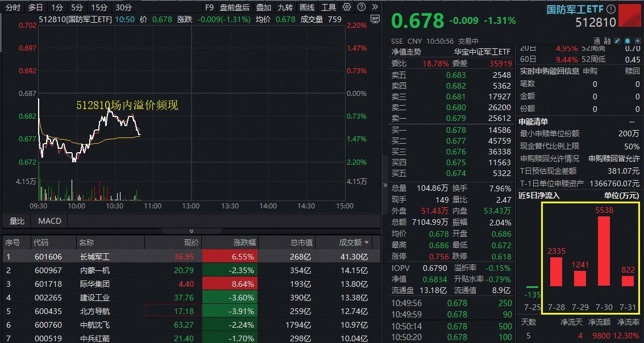Select the 中兵红箭 row
This screenshot has height=343, width=644.
pyautogui.click(x=192, y=338)
